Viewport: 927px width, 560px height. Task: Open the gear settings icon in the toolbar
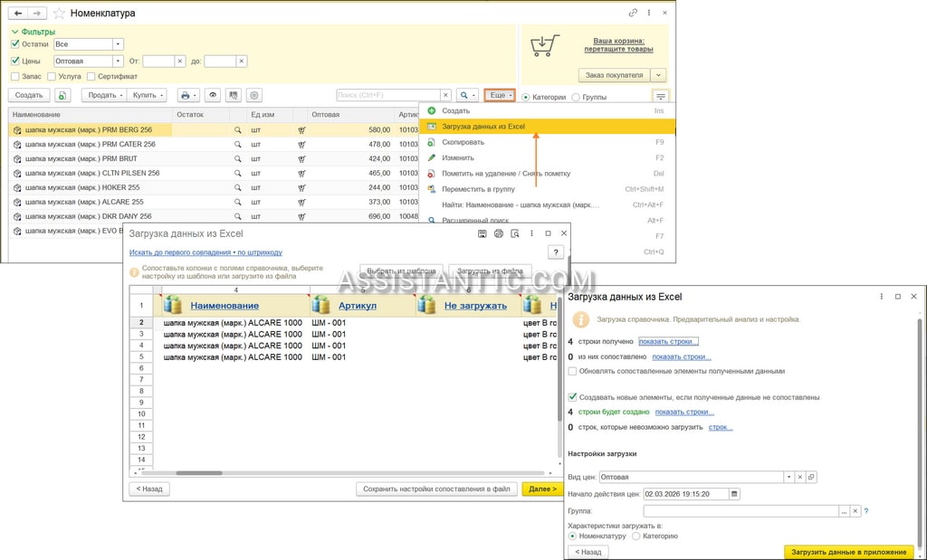pos(254,95)
